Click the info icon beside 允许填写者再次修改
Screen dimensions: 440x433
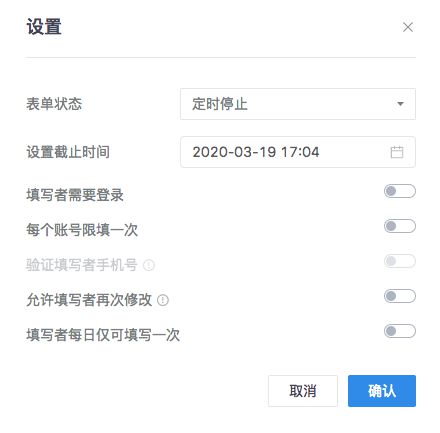163,300
